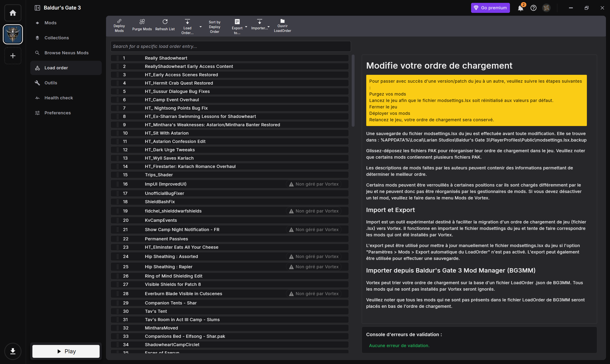Click Sort by Deploy Order
The width and height of the screenshot is (610, 364).
pos(215,27)
